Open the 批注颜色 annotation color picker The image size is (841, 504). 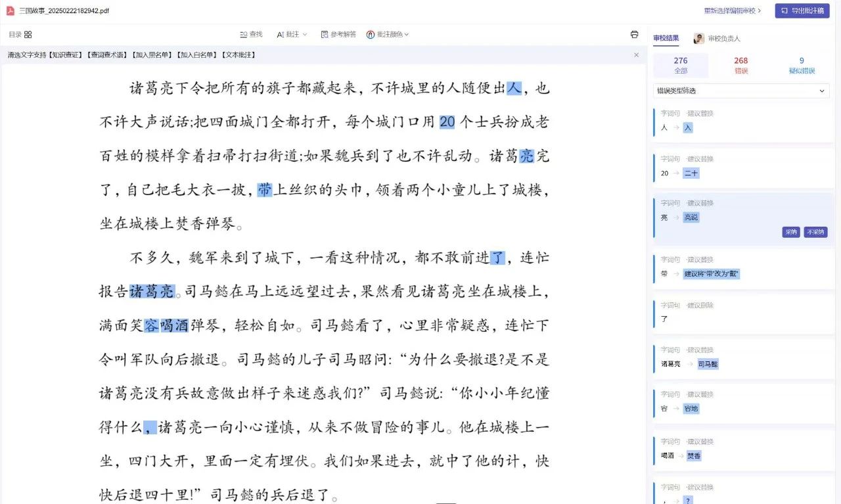tap(388, 34)
